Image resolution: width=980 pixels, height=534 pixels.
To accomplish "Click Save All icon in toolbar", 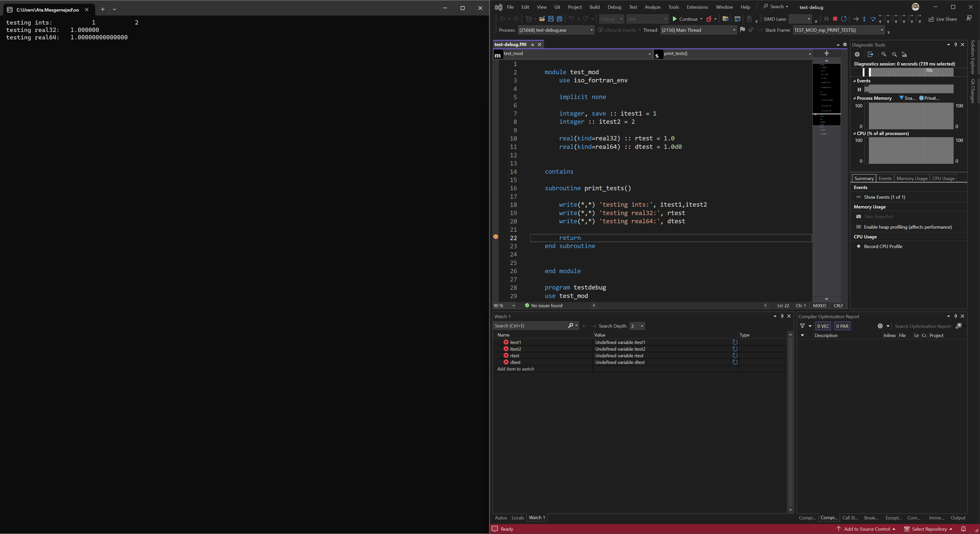I will [x=559, y=19].
